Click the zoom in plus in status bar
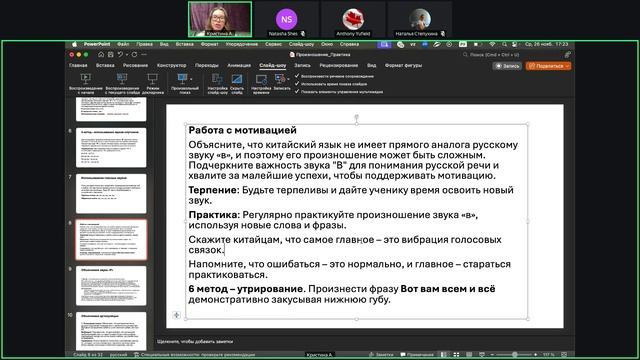The width and height of the screenshot is (640, 360). (536, 355)
